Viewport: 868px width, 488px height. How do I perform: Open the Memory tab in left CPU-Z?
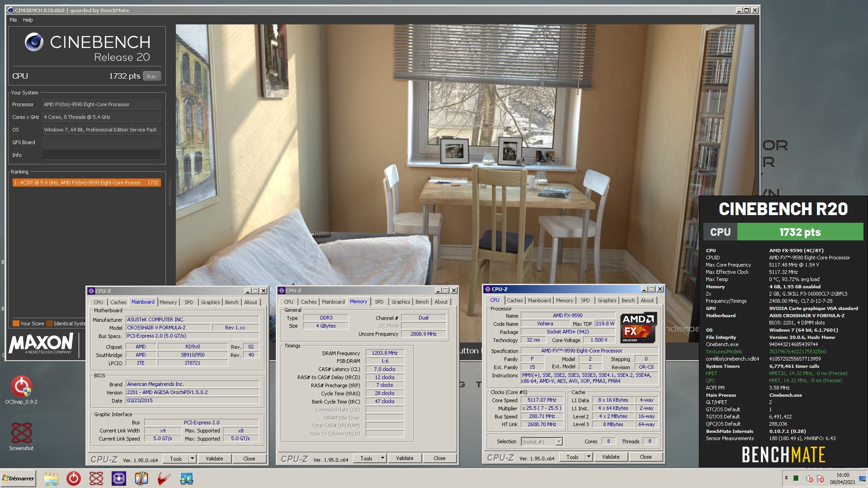[x=168, y=302]
